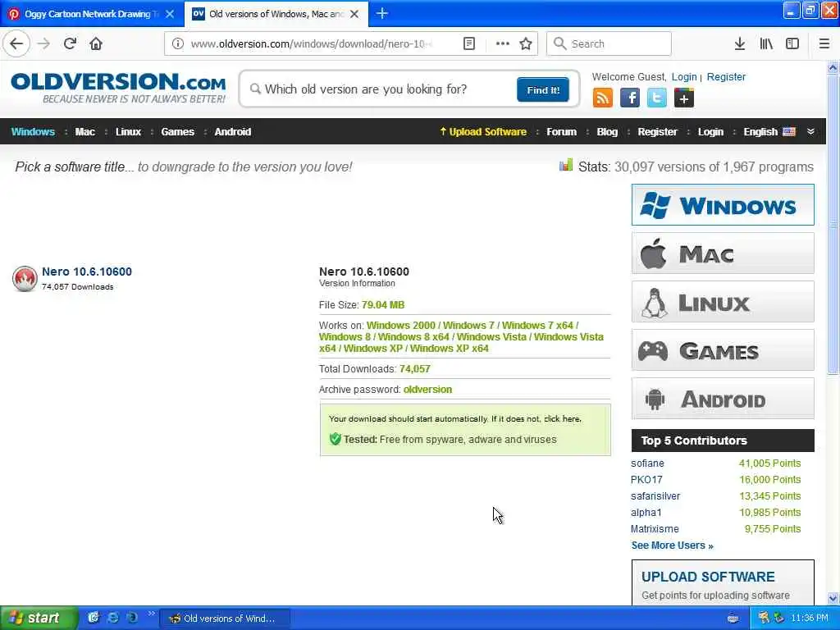Open contributor Matrixisme profile
The height and width of the screenshot is (630, 840).
pos(655,529)
